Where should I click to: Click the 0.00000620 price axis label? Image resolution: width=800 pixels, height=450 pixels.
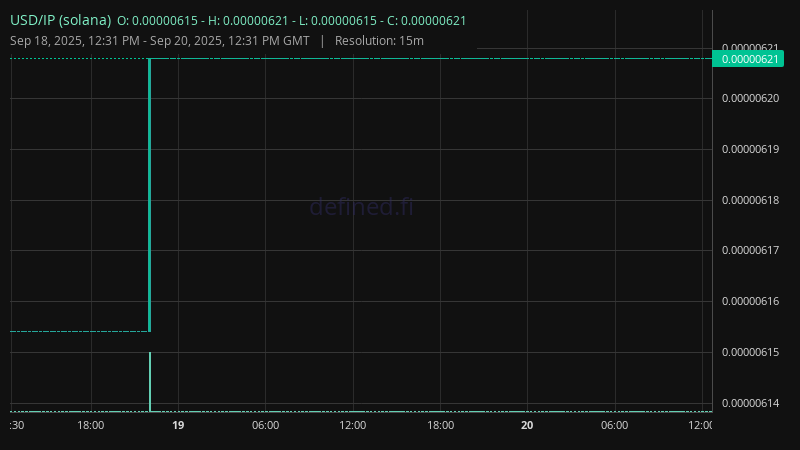(x=751, y=98)
